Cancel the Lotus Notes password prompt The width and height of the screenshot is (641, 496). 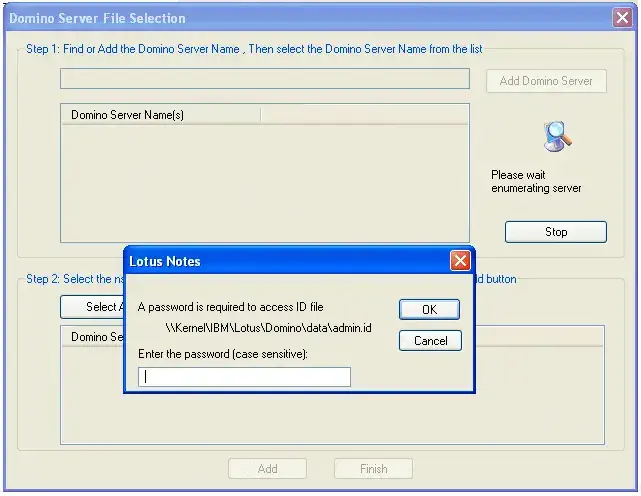coord(430,341)
